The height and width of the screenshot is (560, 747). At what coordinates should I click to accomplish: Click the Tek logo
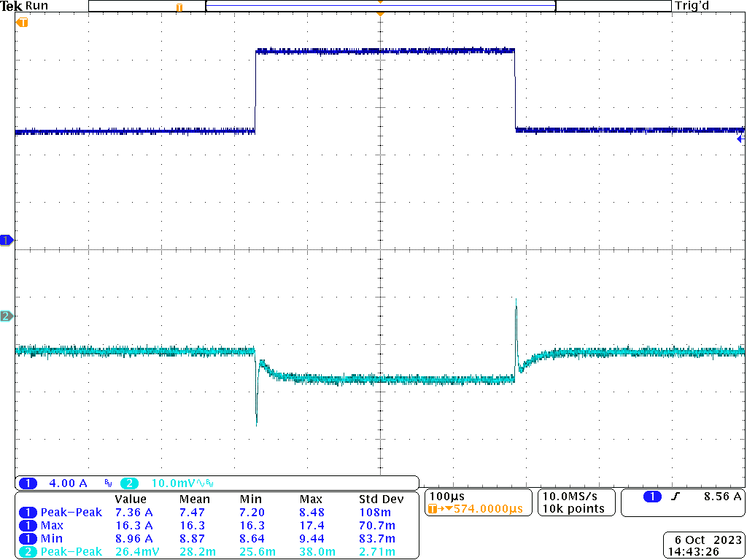click(12, 6)
